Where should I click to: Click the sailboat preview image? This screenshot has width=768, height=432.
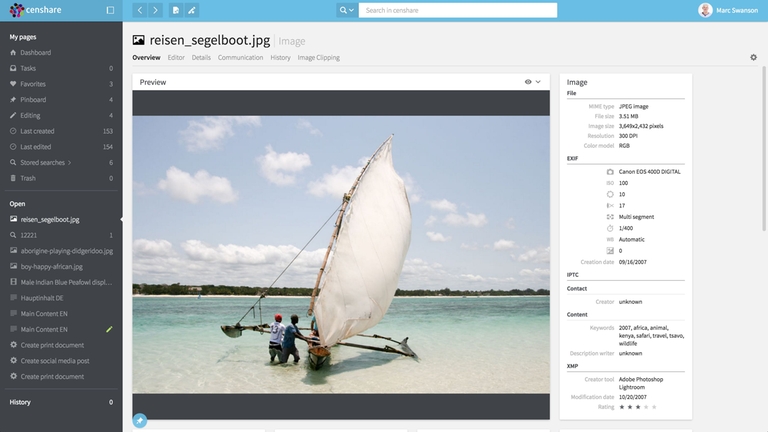coord(341,254)
